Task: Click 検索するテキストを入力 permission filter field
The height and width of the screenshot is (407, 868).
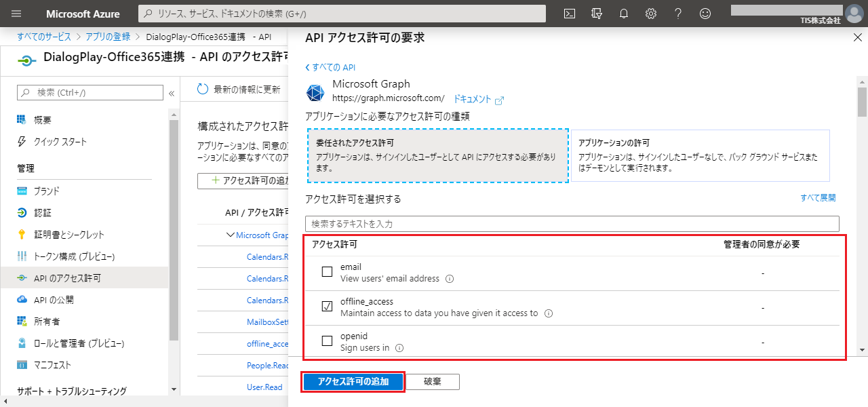Action: point(572,223)
